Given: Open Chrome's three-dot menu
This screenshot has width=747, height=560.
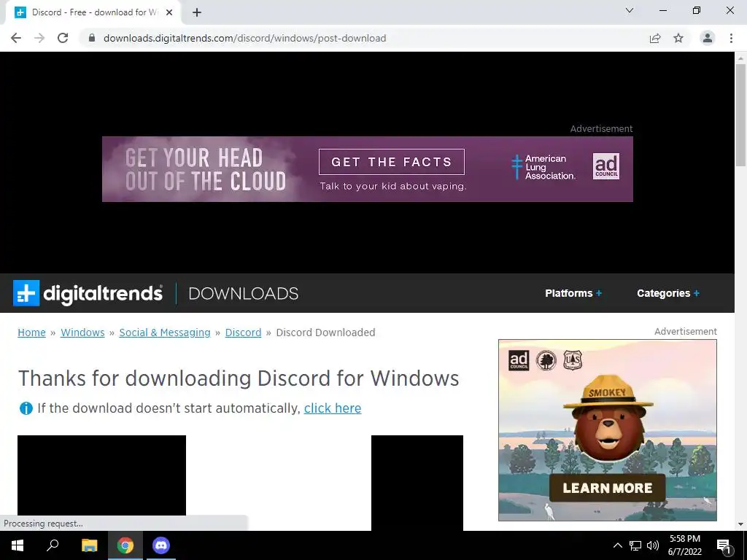Looking at the screenshot, I should pyautogui.click(x=731, y=38).
